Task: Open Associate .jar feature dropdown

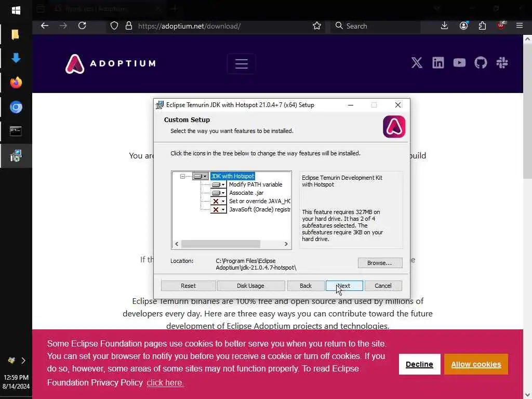Action: click(x=219, y=193)
